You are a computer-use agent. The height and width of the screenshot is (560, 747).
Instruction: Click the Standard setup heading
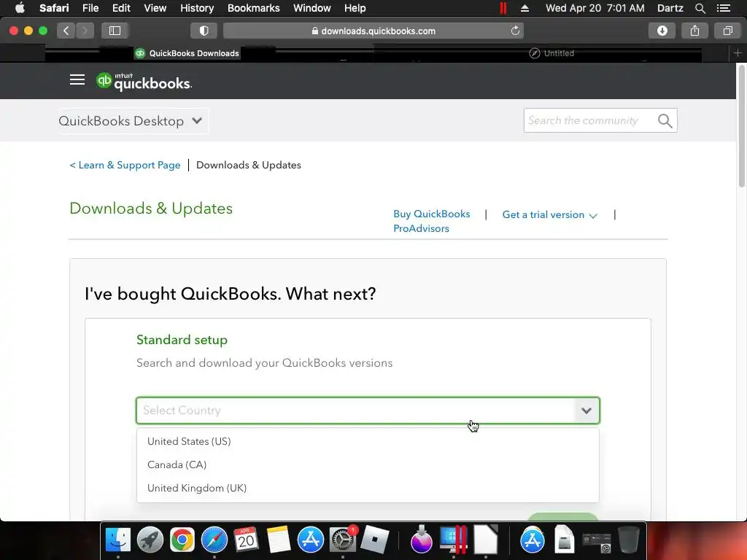pos(182,340)
